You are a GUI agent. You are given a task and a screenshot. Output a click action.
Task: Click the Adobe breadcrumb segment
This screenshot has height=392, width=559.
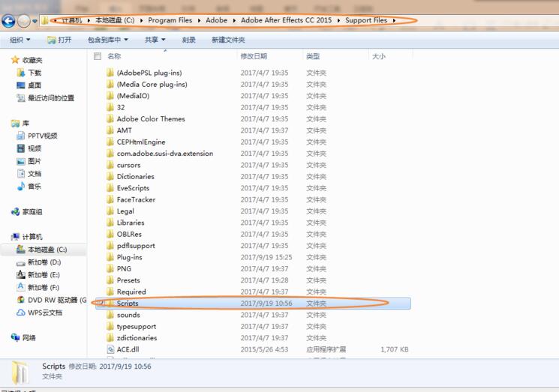[x=216, y=20]
